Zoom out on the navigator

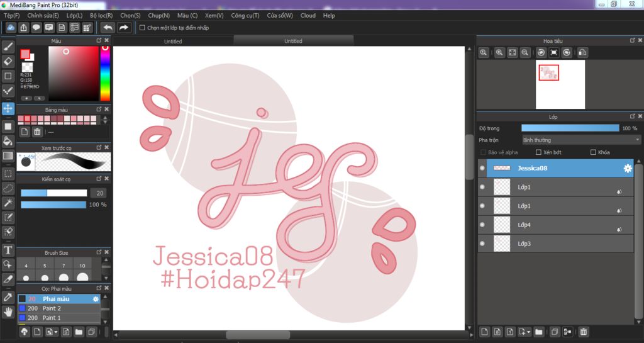525,53
